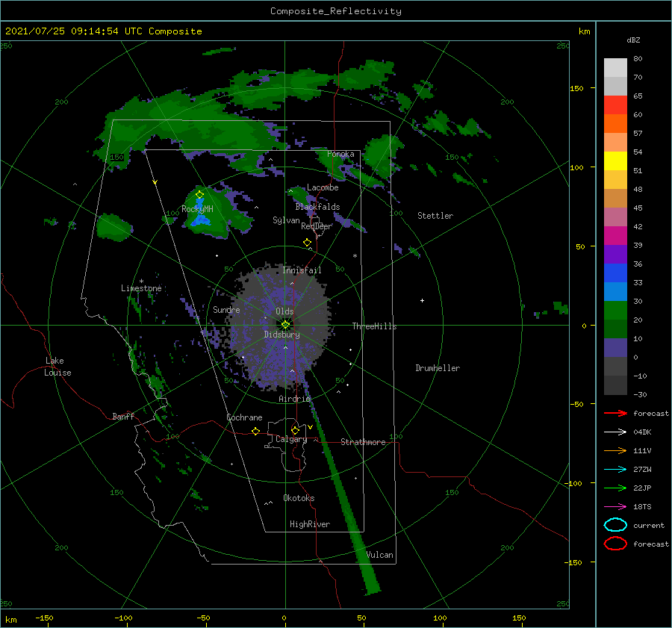The width and height of the screenshot is (672, 628).
Task: Click the Strathmore label
Action: point(363,442)
